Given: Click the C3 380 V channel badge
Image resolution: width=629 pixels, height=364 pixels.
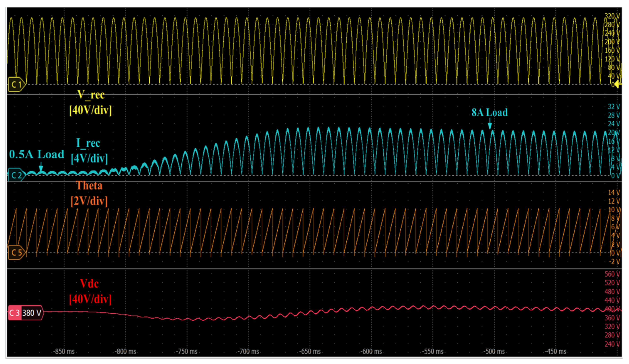Looking at the screenshot, I should pos(26,313).
